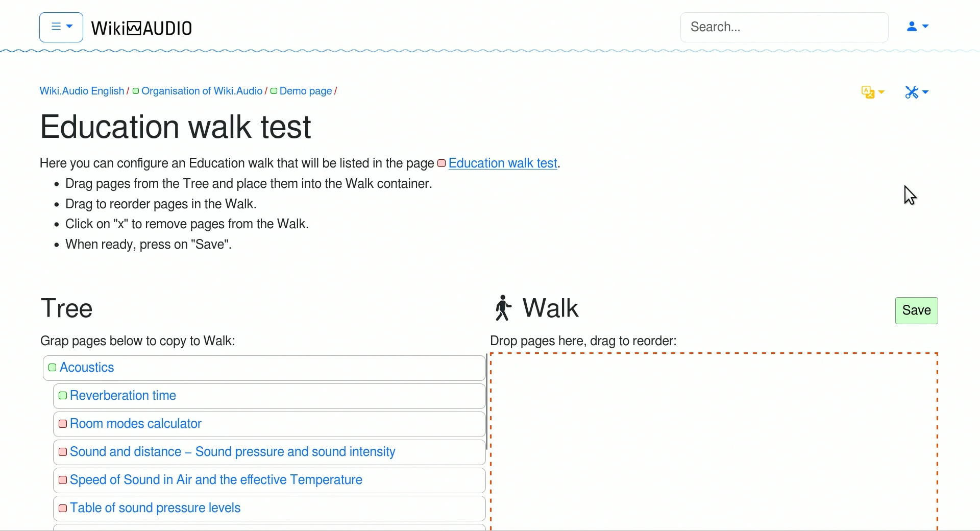Go to Wiki.Audio English breadcrumb

82,91
